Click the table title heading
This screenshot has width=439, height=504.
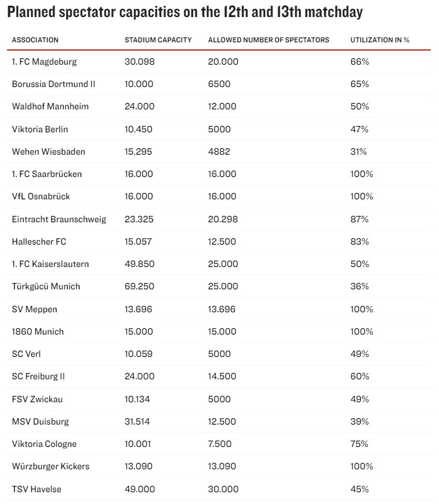[185, 12]
